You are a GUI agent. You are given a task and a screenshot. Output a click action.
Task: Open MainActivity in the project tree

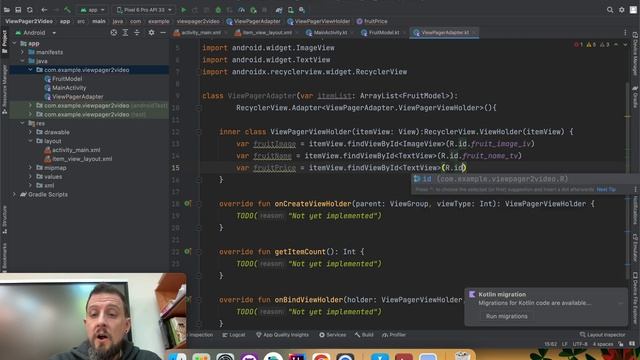tap(69, 88)
